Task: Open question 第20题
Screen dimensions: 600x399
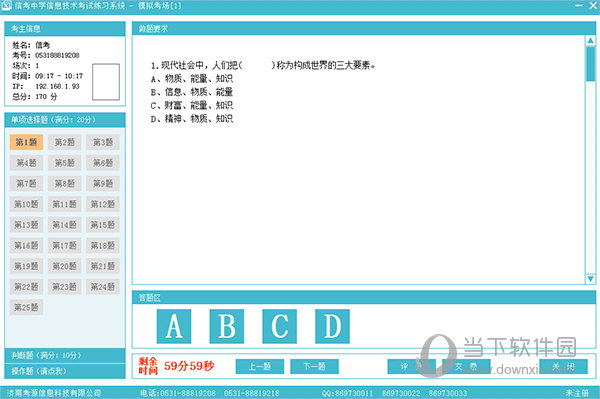Action: pos(65,266)
